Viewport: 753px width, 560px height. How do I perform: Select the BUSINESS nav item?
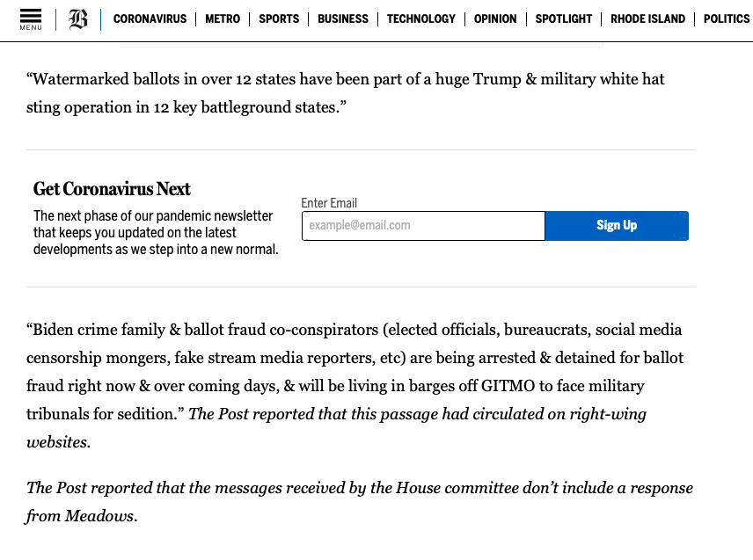tap(343, 19)
